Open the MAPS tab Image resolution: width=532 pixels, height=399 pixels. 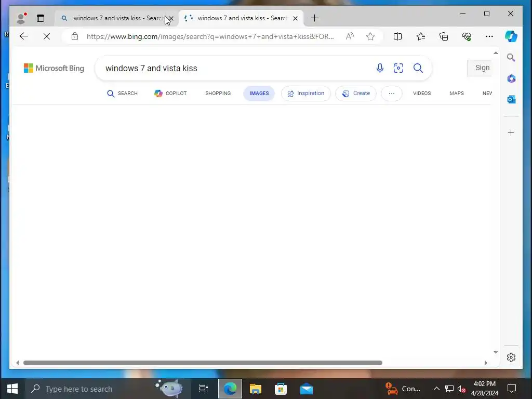(x=456, y=94)
